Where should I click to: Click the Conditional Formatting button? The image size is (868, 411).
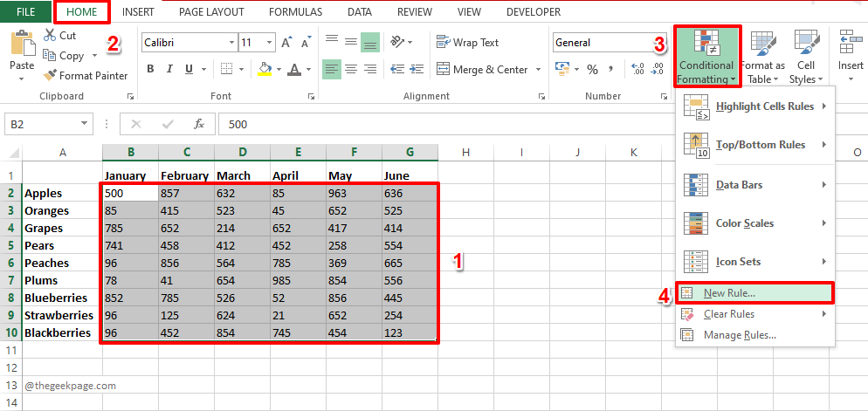click(x=707, y=57)
